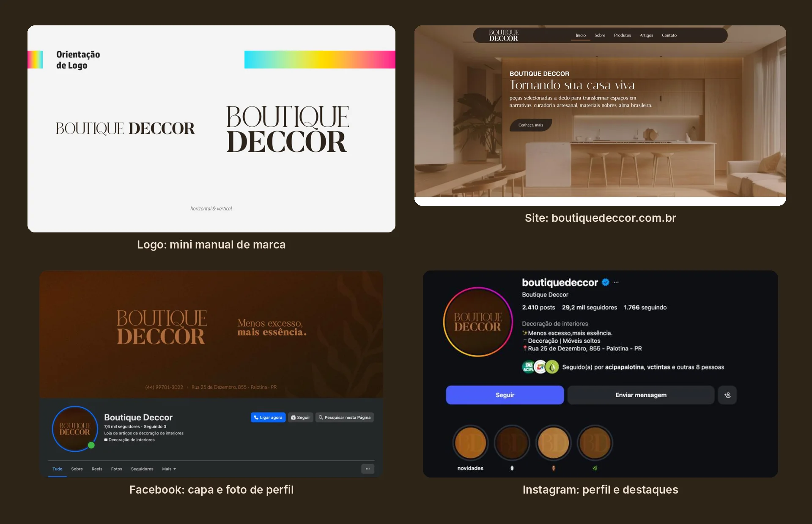The width and height of the screenshot is (812, 524).
Task: Open Produtos in the website navigation
Action: tap(623, 35)
